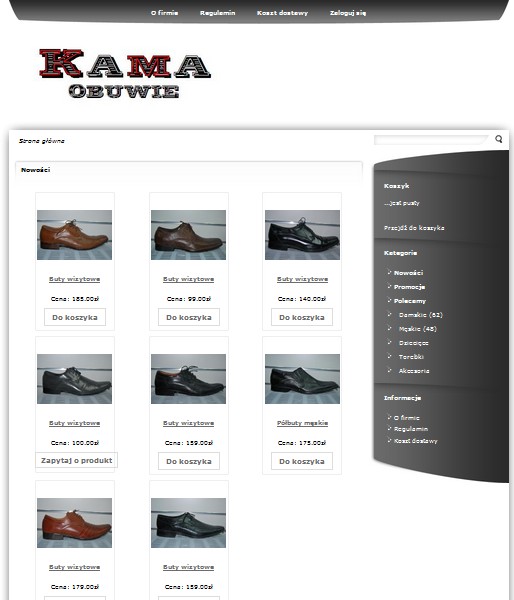Open the 140.00zł black shoe thumbnail
Screen dimensions: 514x600
[x=302, y=235]
